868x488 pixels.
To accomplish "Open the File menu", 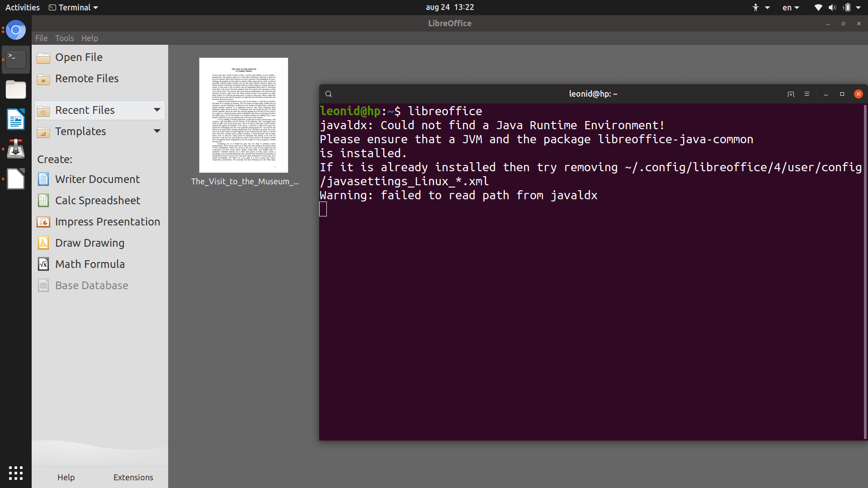I will coord(41,38).
